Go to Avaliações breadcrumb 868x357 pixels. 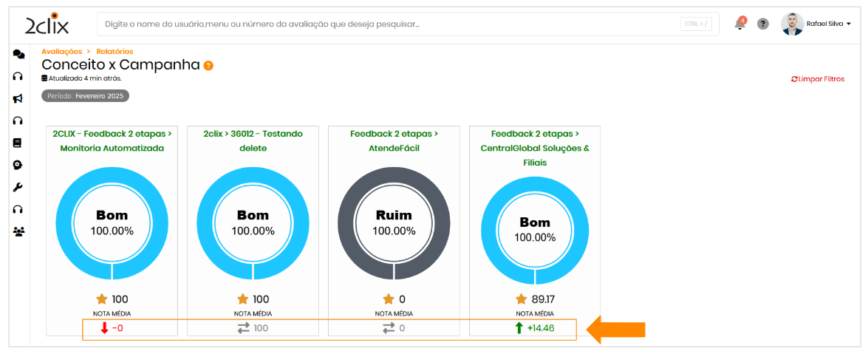tap(61, 52)
